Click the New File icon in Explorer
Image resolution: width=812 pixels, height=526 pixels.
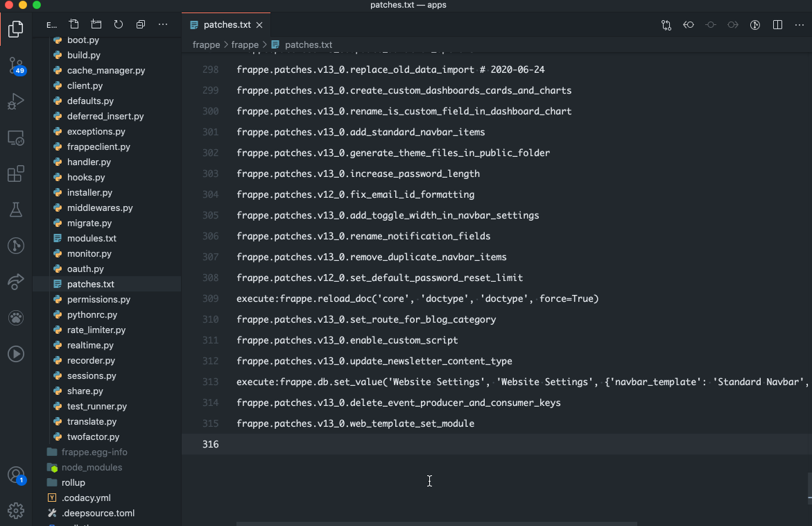click(74, 24)
